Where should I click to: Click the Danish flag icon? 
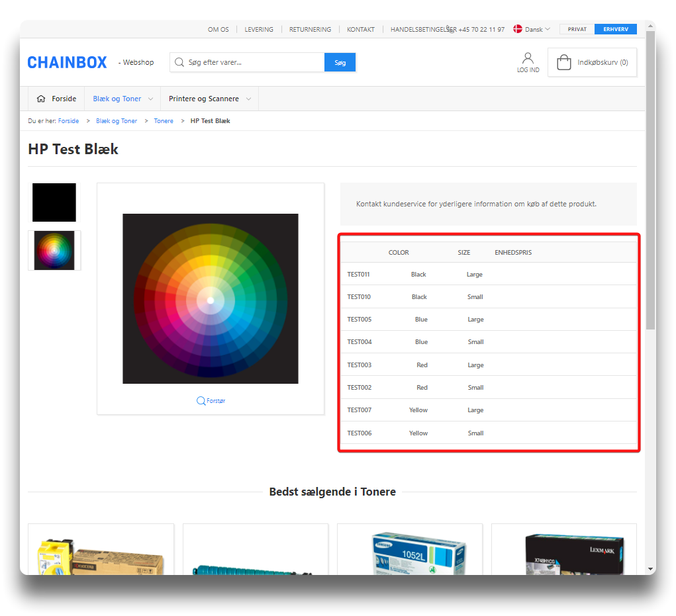click(518, 29)
